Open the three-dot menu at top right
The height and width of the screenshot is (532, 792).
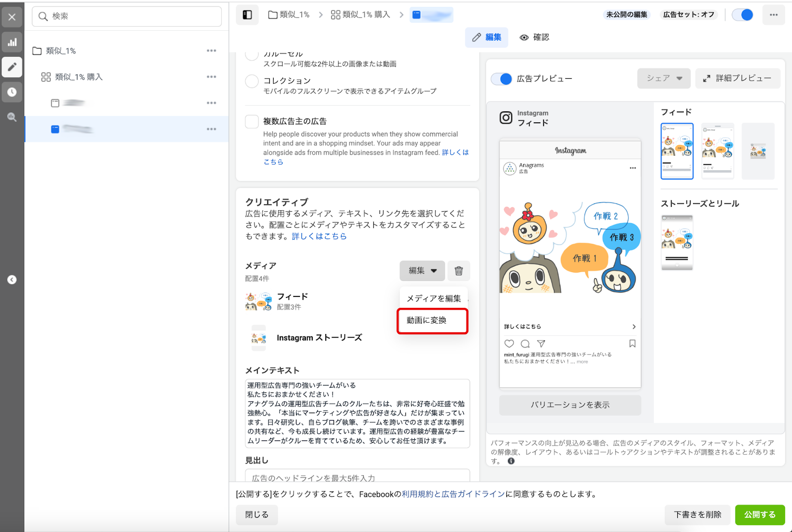(x=773, y=15)
